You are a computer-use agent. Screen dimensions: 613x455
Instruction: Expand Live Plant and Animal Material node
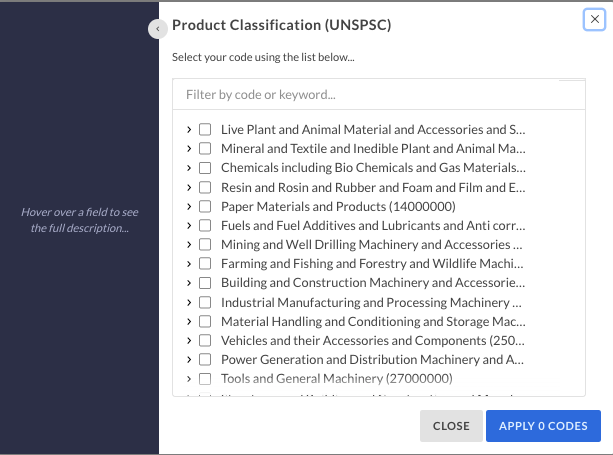tap(189, 129)
